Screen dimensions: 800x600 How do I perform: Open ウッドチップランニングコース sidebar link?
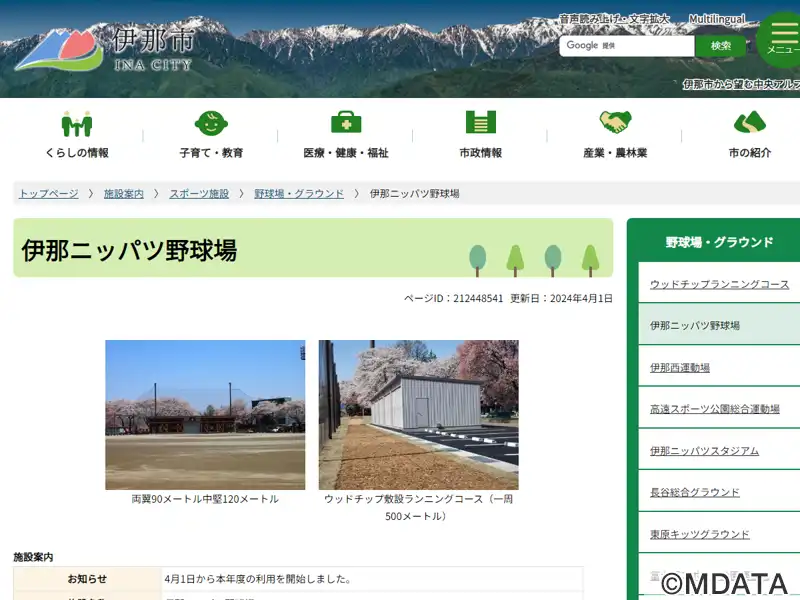(719, 284)
